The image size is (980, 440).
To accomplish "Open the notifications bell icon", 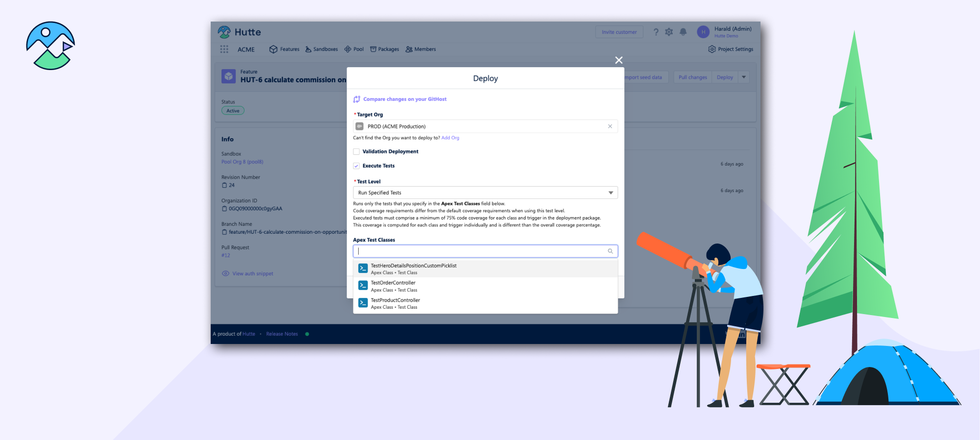I will [683, 32].
